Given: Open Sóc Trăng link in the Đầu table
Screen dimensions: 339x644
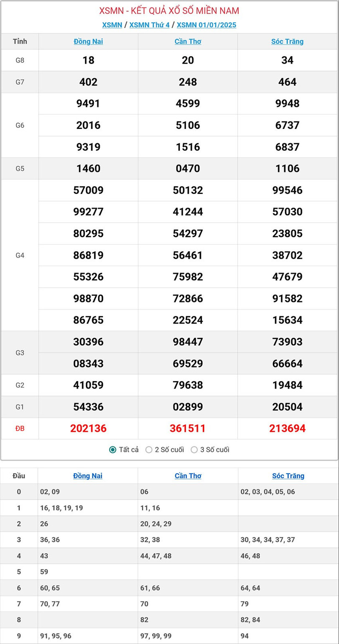Looking at the screenshot, I should [x=288, y=476].
